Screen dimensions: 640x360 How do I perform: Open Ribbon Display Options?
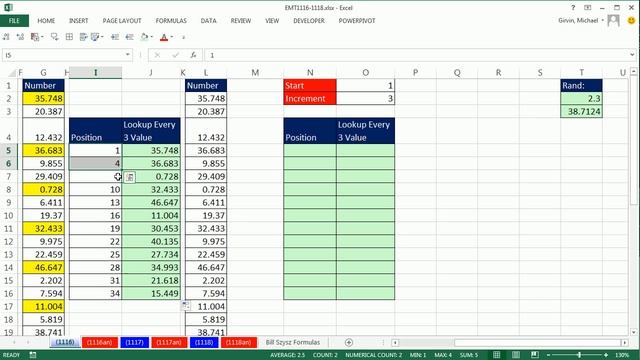[588, 8]
